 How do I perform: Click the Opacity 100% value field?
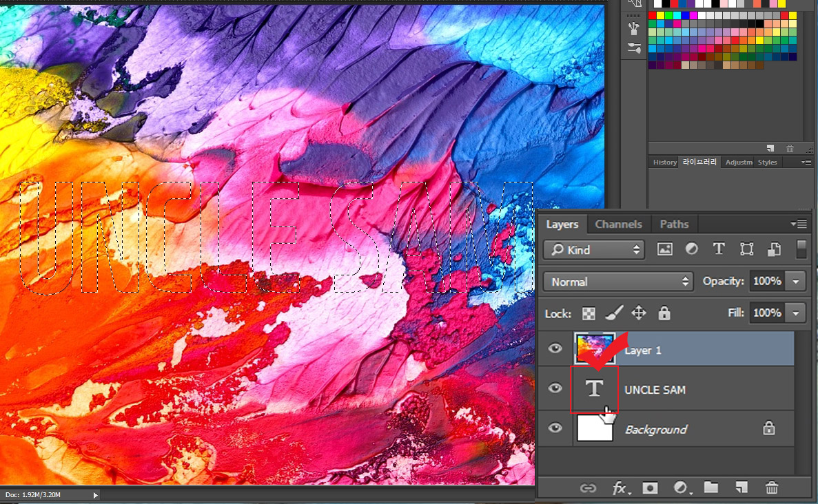coord(768,282)
